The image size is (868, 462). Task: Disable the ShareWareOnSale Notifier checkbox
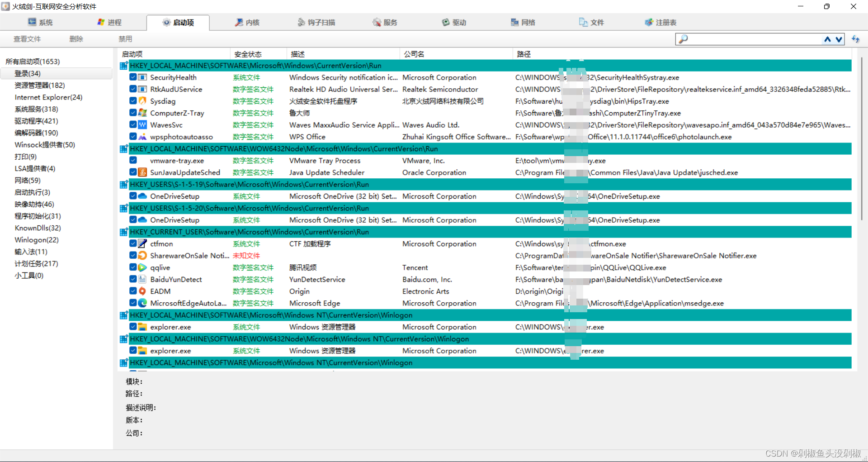(x=133, y=255)
